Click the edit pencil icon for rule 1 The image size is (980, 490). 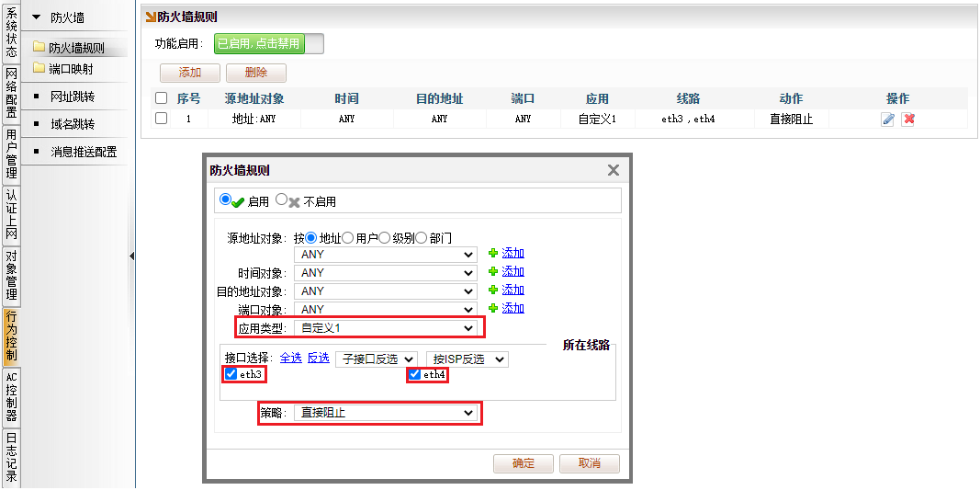887,120
